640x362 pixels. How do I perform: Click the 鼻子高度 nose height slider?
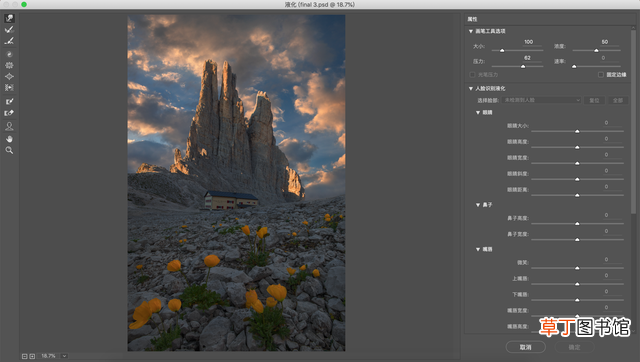[x=577, y=224]
